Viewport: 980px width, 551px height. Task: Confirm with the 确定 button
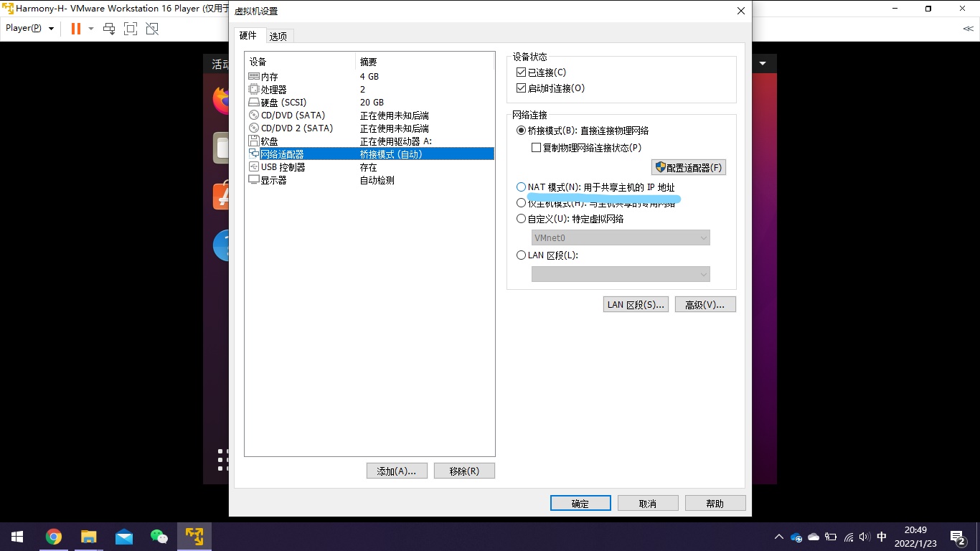point(580,503)
